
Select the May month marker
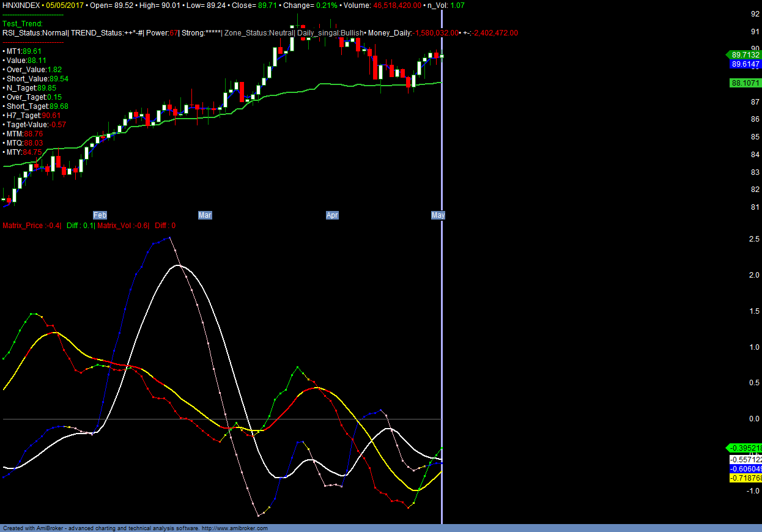pyautogui.click(x=438, y=215)
